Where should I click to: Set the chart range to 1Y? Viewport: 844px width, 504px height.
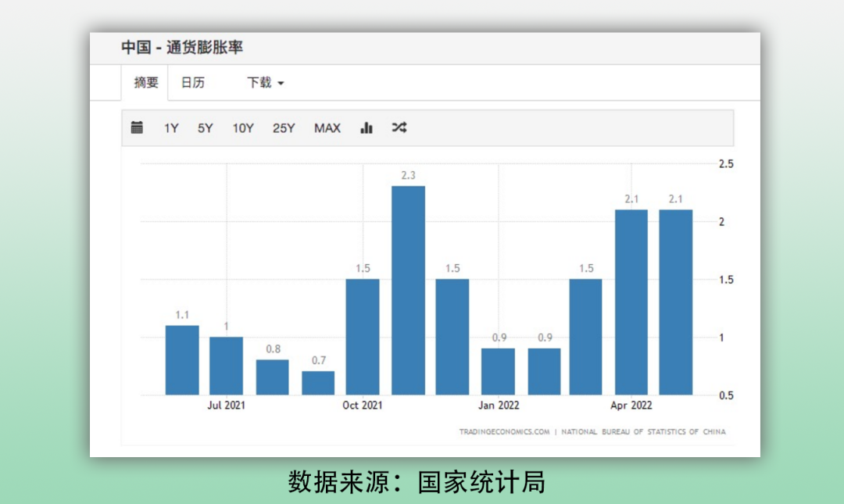point(171,127)
